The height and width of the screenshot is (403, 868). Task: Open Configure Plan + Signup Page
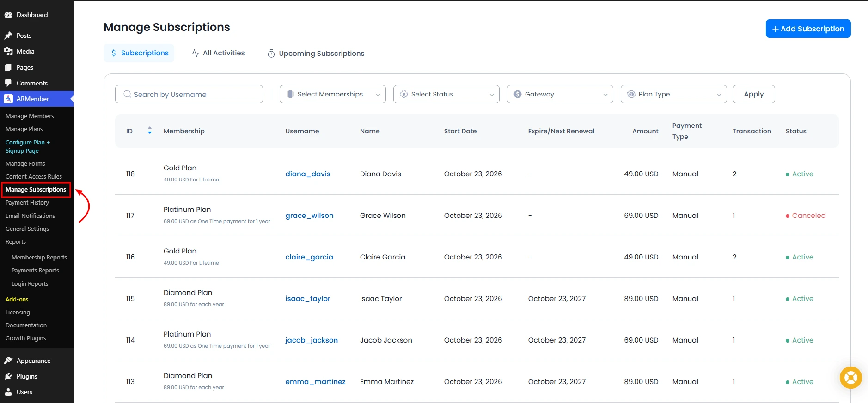(x=28, y=146)
